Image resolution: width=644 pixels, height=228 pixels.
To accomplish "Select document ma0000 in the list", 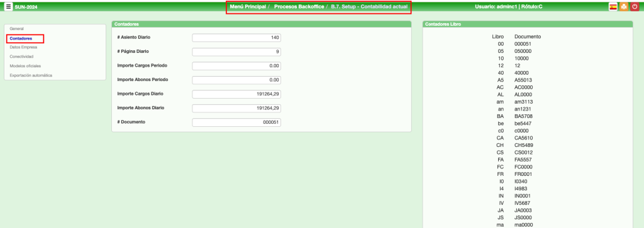I will coord(523,225).
